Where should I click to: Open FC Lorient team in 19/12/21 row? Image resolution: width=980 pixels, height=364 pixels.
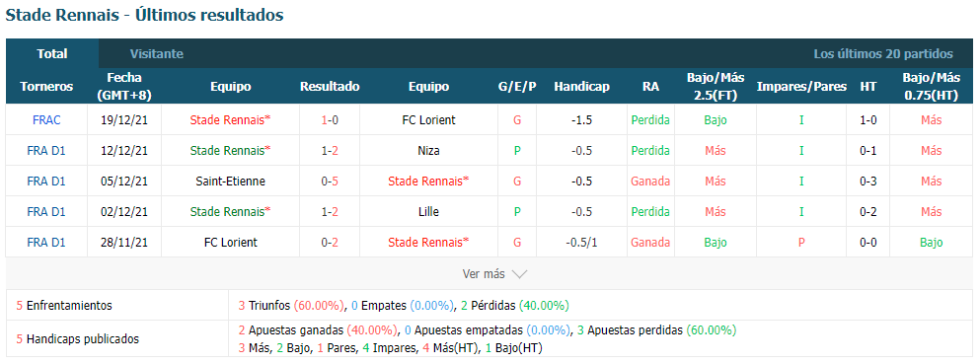tap(428, 120)
